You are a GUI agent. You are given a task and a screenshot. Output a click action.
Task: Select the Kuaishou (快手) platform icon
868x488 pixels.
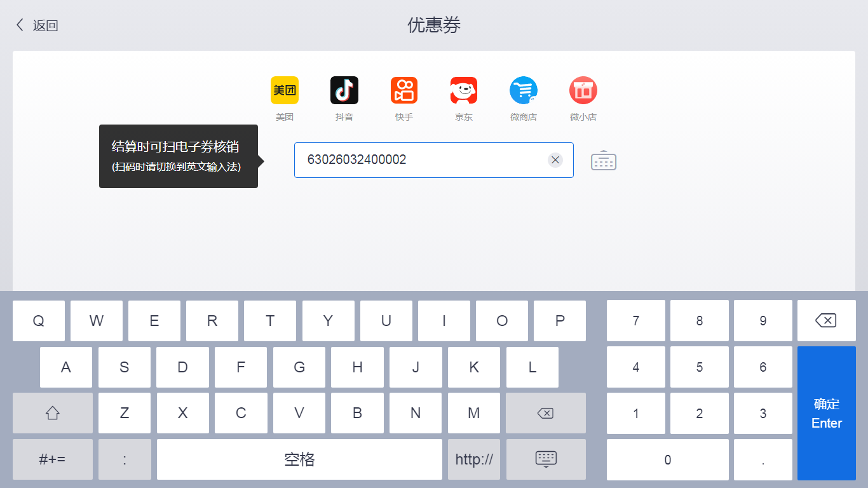tap(404, 90)
